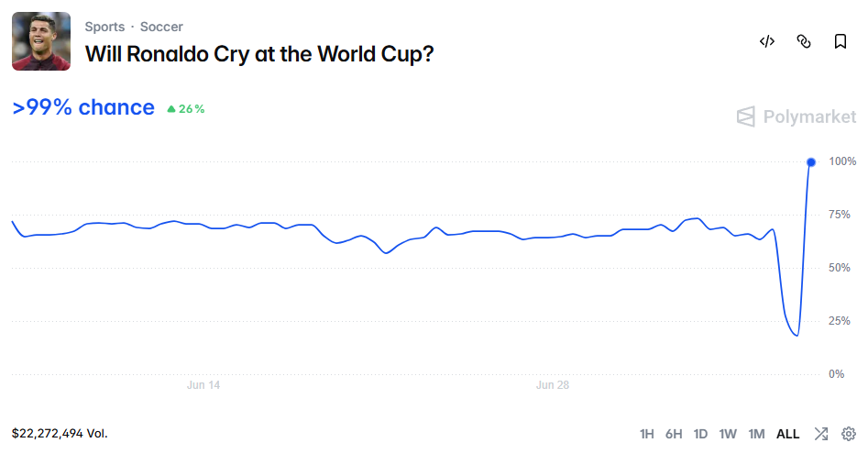Click the green up-arrow change indicator
The width and height of the screenshot is (868, 454).
pyautogui.click(x=186, y=109)
